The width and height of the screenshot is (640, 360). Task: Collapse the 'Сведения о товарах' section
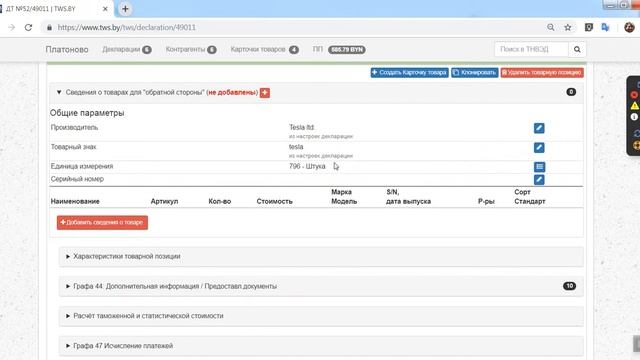[x=59, y=92]
